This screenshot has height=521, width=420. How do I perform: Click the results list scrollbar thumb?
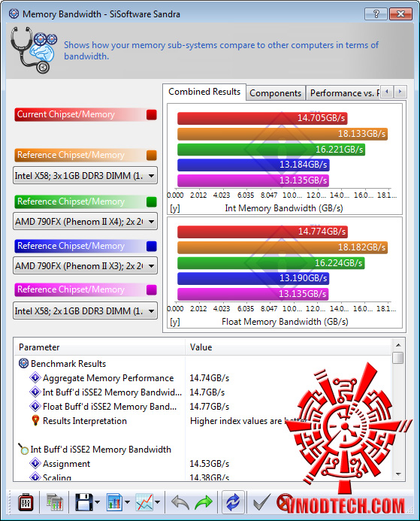398,358
